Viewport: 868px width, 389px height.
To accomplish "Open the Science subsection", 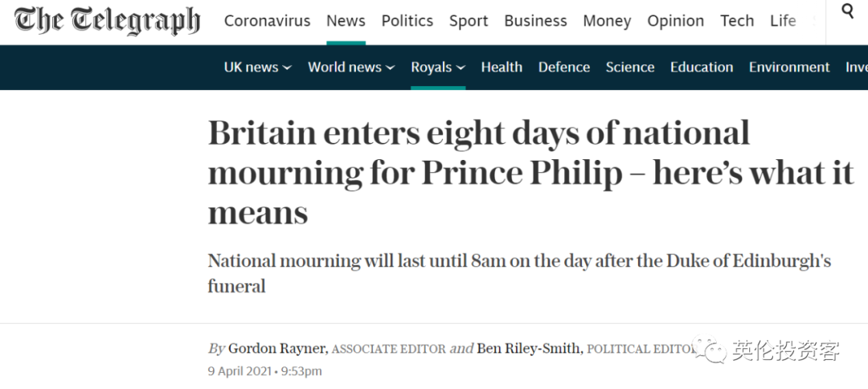I will (x=630, y=68).
